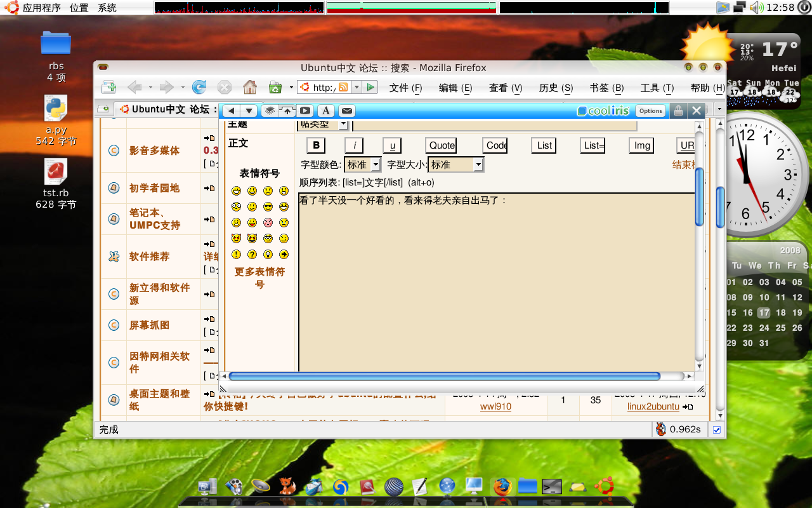Reload the page in Firefox
Screen dimensions: 812x508
coord(199,87)
